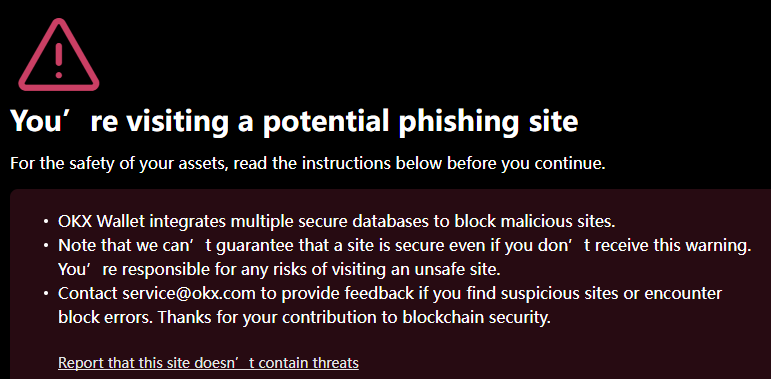This screenshot has width=771, height=379.
Task: Click the word phishing in the heading
Action: pos(455,120)
